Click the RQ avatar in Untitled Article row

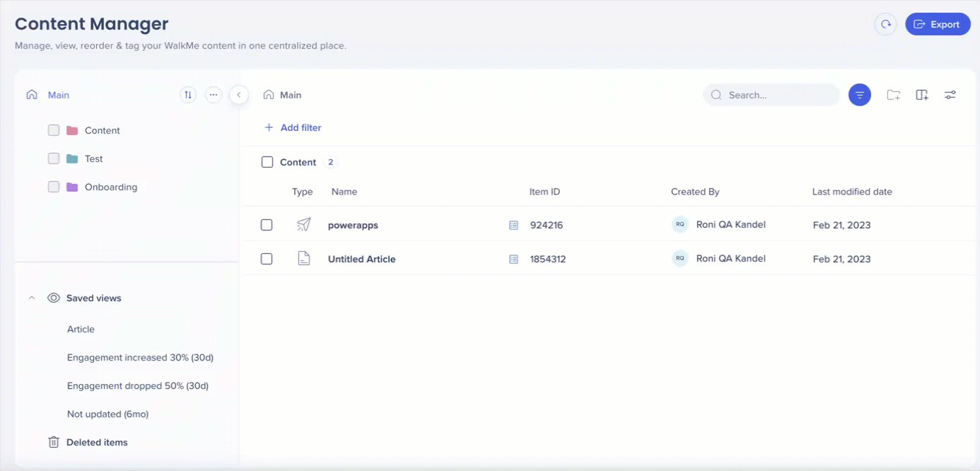click(679, 258)
